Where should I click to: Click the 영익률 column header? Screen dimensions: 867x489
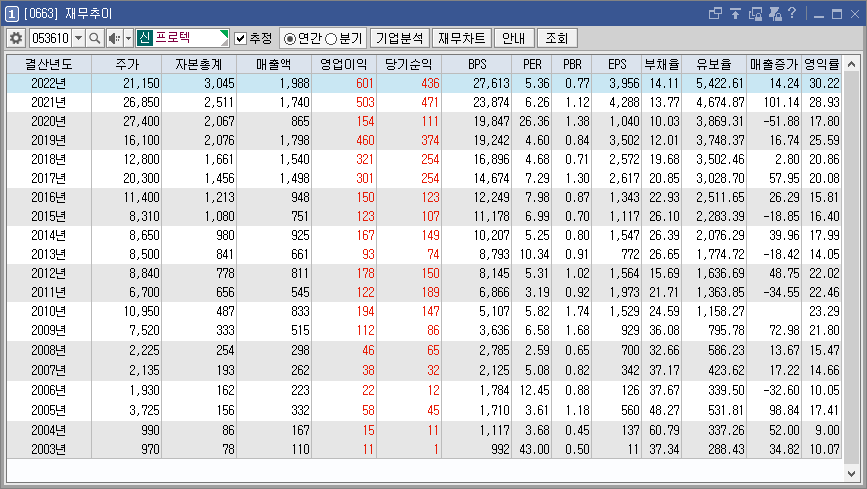click(822, 64)
